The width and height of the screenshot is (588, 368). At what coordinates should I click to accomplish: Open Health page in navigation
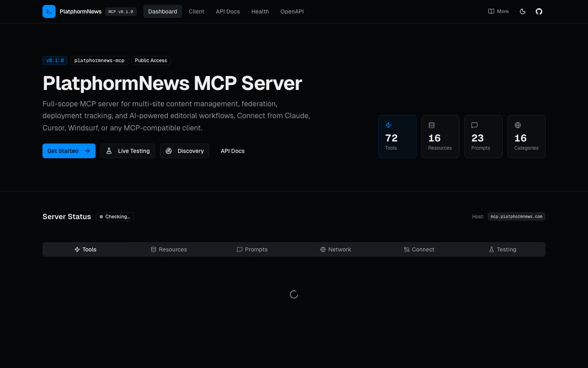coord(260,11)
